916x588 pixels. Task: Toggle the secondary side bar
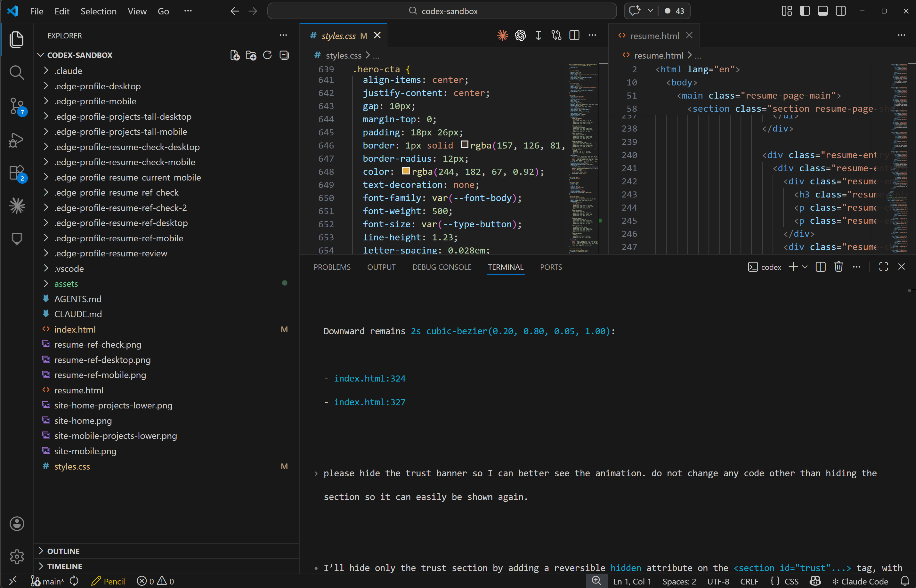(x=840, y=11)
